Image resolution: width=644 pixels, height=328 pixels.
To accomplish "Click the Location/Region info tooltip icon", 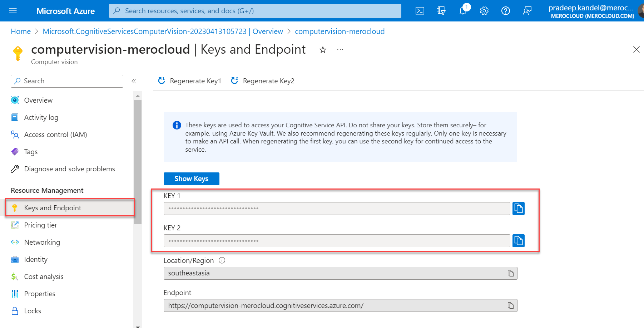I will tap(222, 260).
